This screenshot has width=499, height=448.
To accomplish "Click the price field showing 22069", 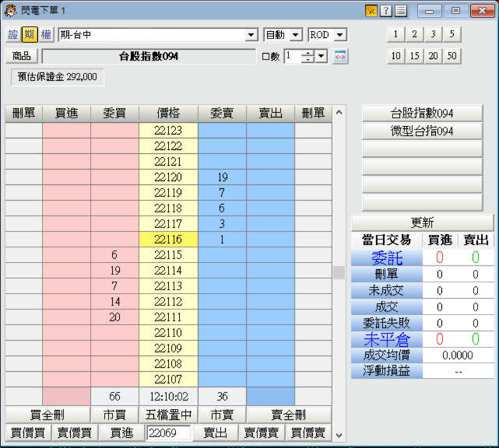I will [x=168, y=432].
